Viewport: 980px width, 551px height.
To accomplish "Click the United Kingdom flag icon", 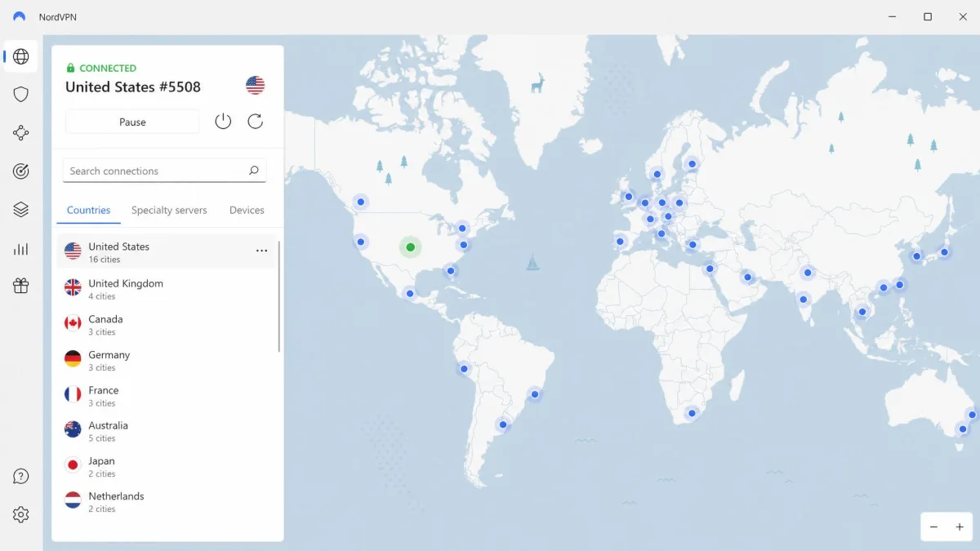I will [73, 287].
